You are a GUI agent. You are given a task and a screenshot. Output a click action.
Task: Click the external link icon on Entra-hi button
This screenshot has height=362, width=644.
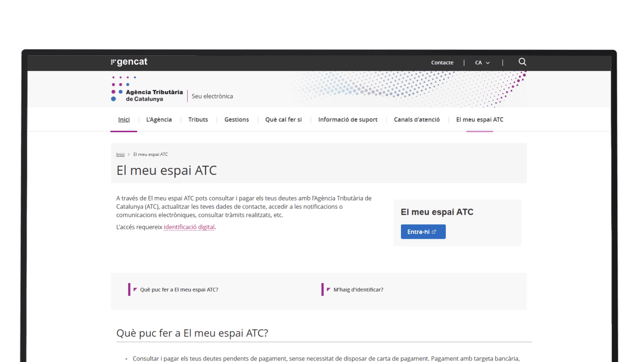434,232
